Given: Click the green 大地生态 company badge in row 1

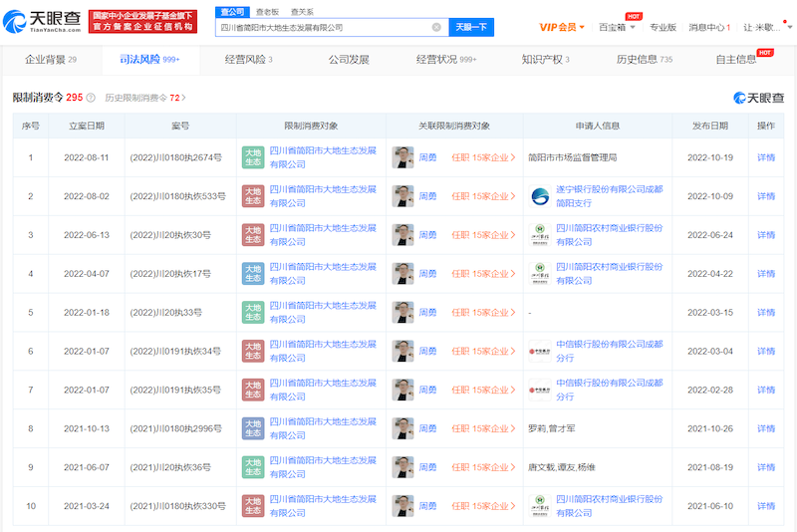Looking at the screenshot, I should click(x=253, y=157).
